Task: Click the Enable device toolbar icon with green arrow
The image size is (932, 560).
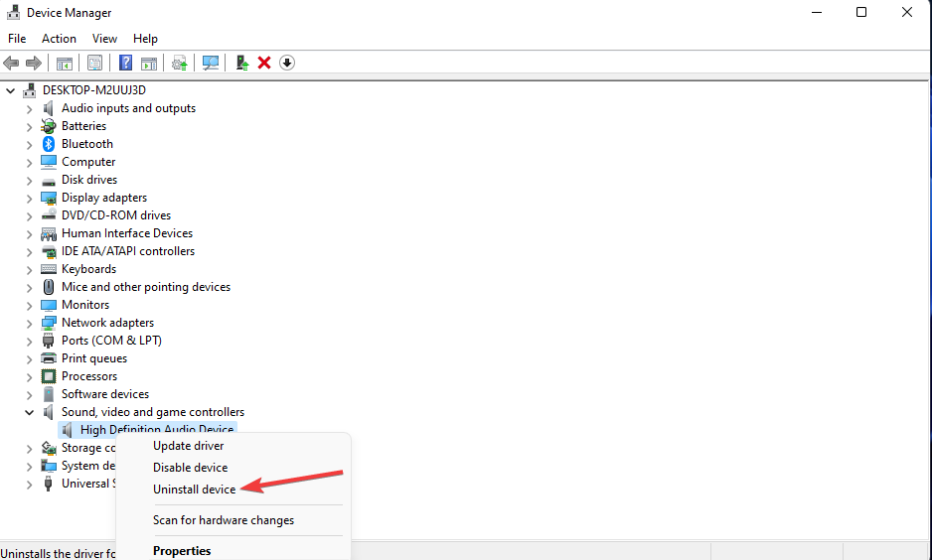Action: coord(241,63)
